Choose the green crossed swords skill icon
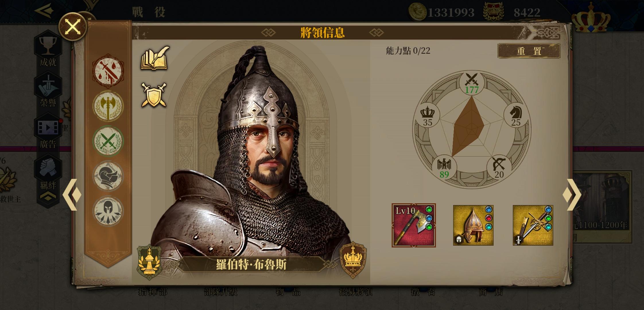 pyautogui.click(x=108, y=141)
